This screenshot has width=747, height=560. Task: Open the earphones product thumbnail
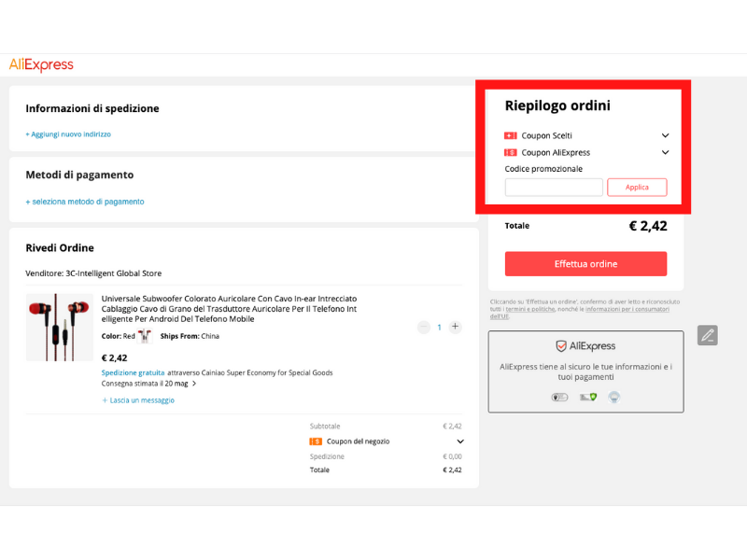60,328
